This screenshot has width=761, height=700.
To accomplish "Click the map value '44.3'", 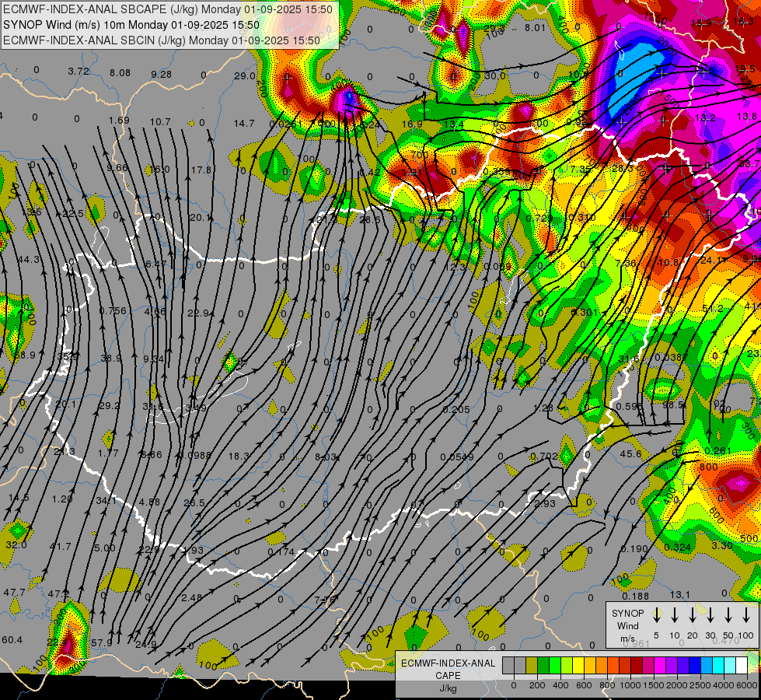I will (29, 260).
